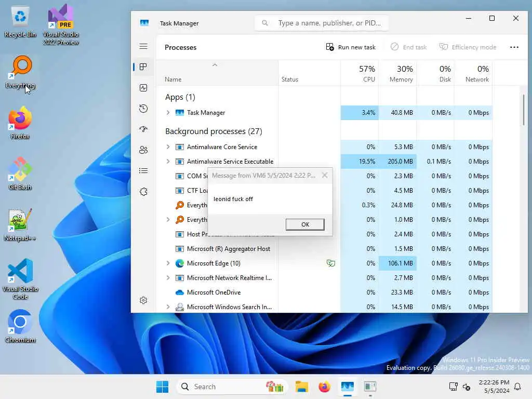Select Microsoft (R) Aggregator Host process
Viewport: 532px width, 399px height.
(x=229, y=249)
